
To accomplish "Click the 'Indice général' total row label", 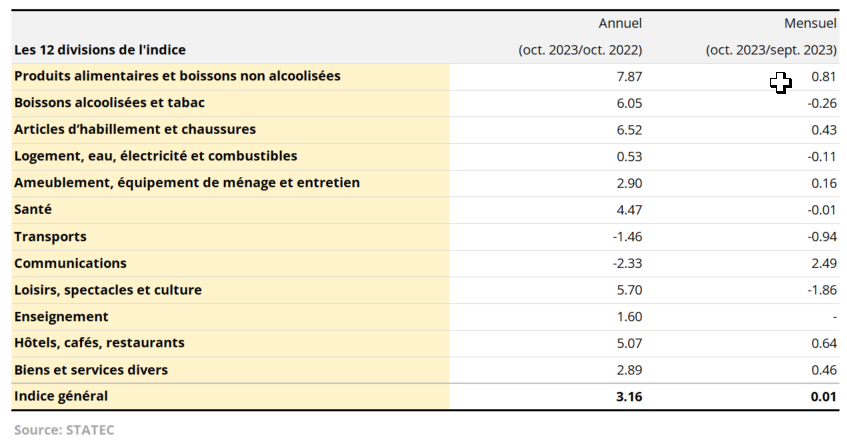I will tap(61, 396).
